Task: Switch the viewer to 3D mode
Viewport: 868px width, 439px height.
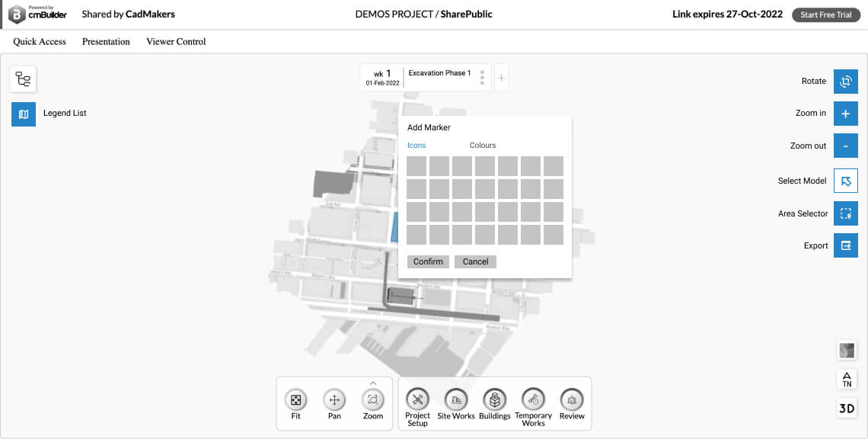Action: point(846,408)
